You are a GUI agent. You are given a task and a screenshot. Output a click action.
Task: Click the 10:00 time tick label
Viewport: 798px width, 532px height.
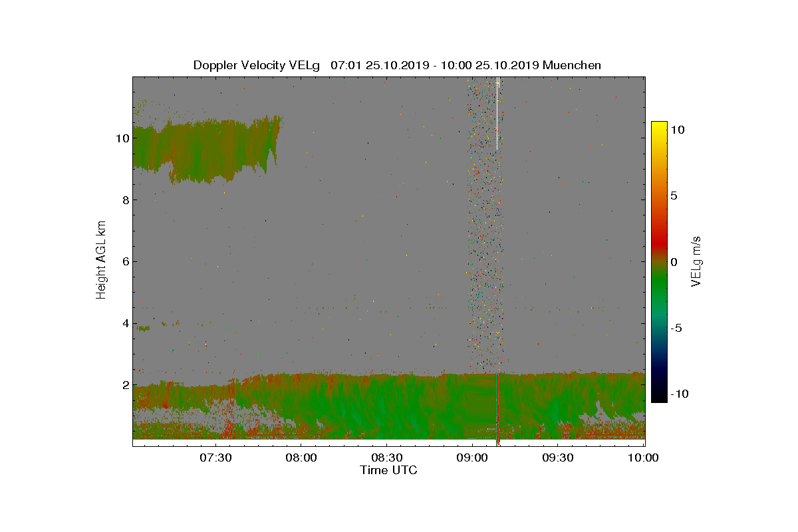click(x=643, y=458)
